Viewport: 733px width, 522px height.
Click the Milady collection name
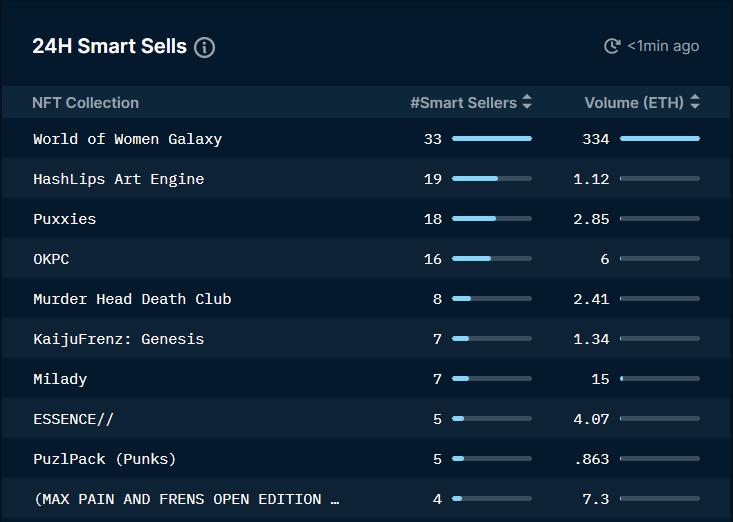pyautogui.click(x=60, y=379)
